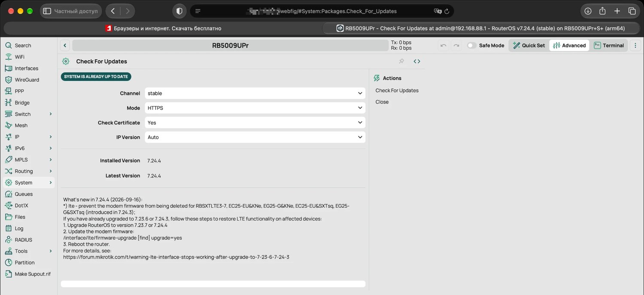Click the undo arrow icon

(x=444, y=45)
